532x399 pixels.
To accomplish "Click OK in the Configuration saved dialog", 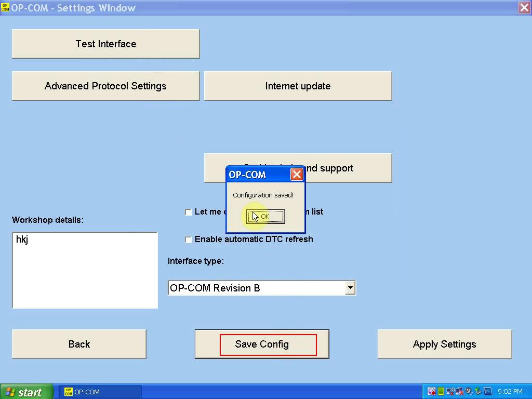I will point(265,217).
